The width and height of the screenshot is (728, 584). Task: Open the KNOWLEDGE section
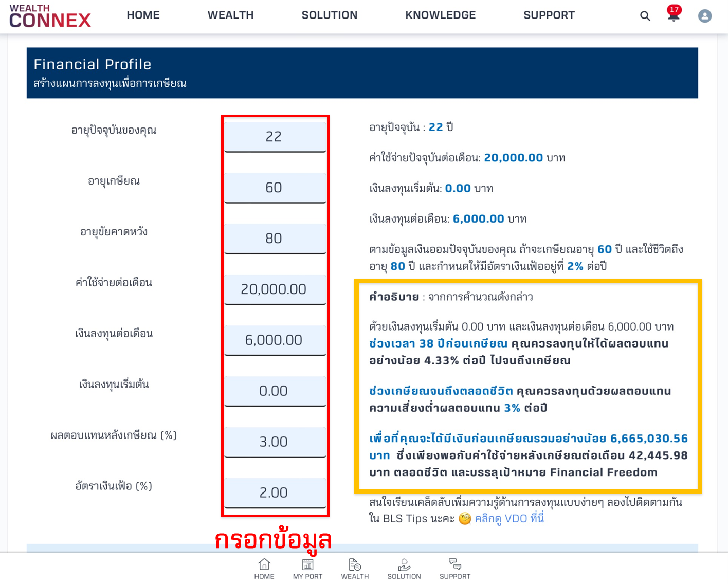[x=440, y=15]
